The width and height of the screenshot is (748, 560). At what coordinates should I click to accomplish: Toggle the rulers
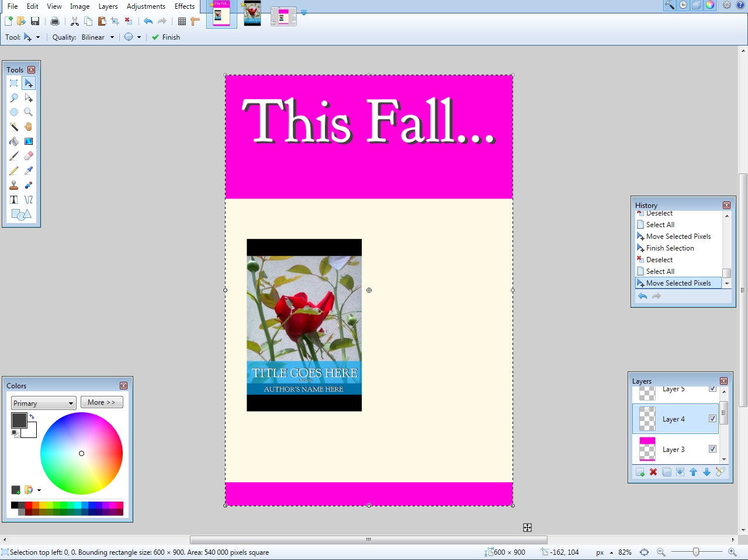195,21
